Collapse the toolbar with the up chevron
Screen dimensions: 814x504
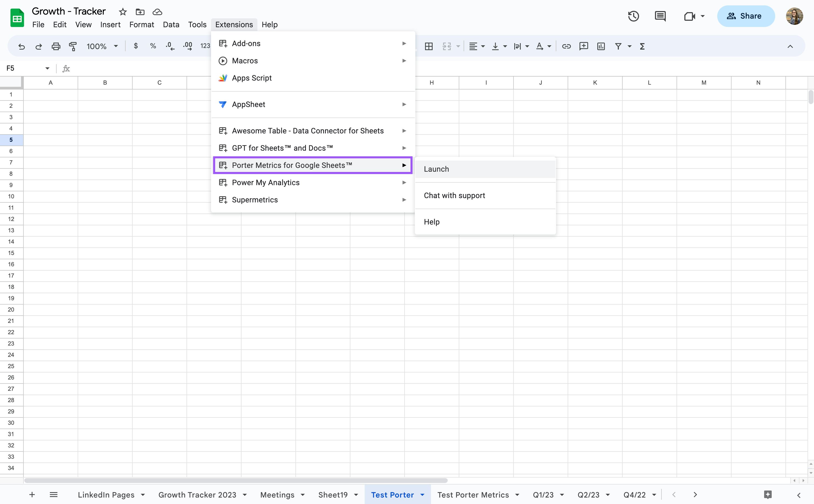(790, 46)
